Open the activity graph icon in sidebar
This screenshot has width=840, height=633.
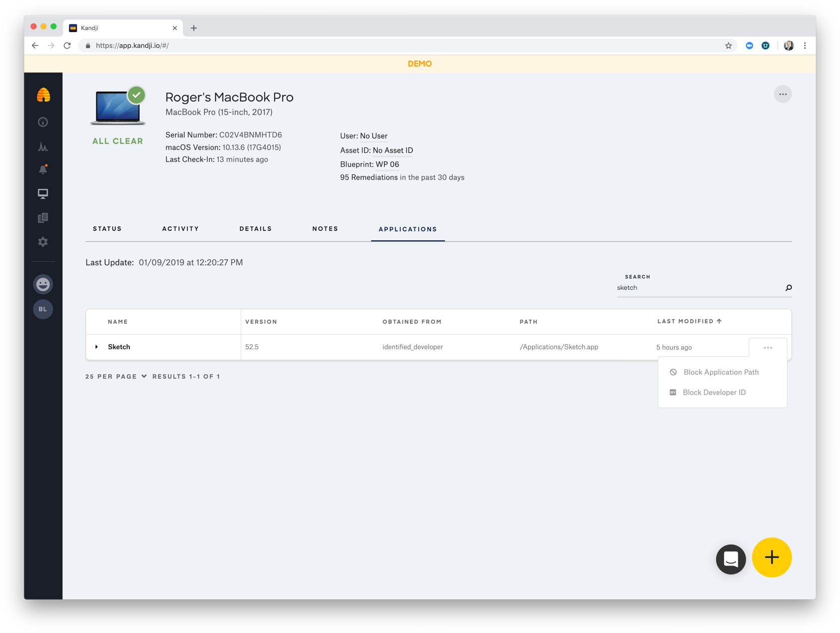click(x=43, y=146)
